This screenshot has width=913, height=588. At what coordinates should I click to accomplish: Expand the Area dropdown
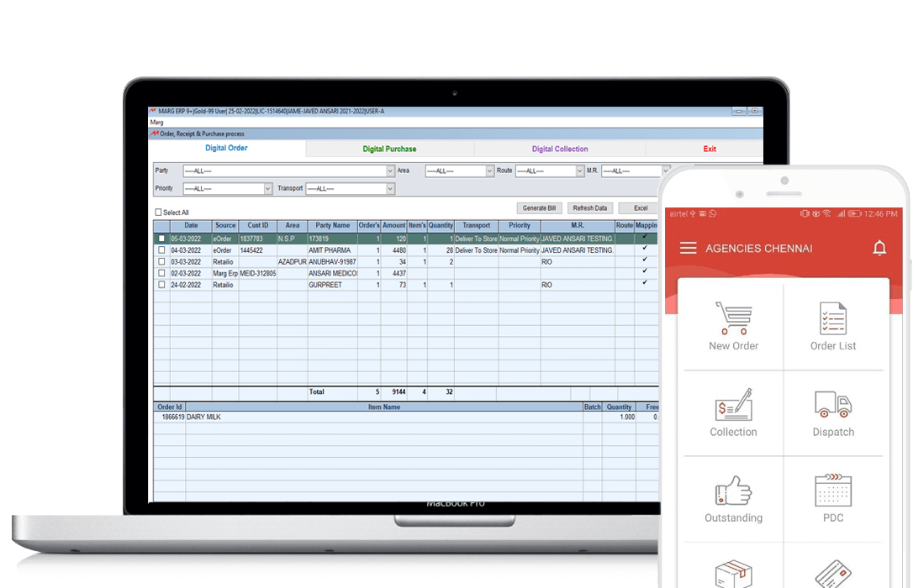pos(489,171)
